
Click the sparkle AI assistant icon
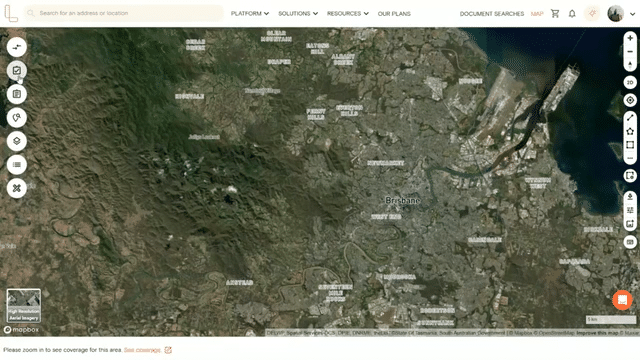tap(592, 13)
